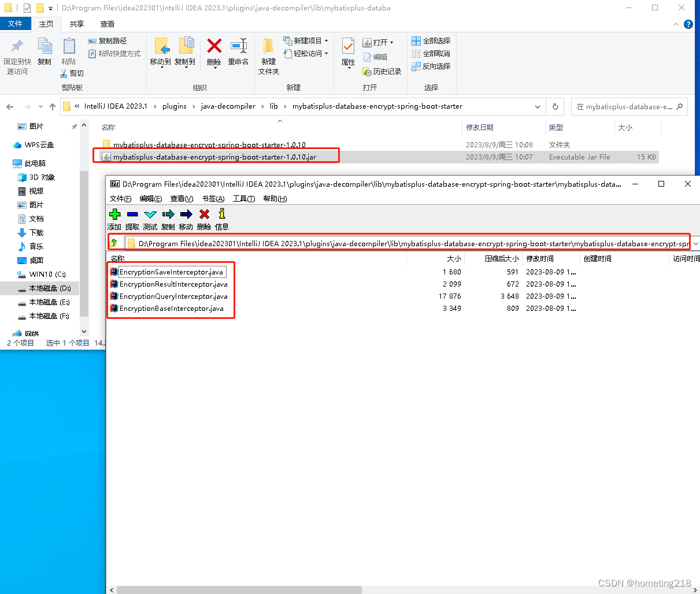Sort Explorer list by 修改日期 column
Viewport: 700px width, 594px height.
480,127
